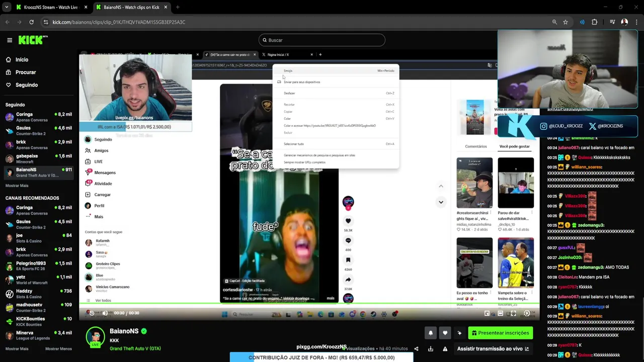Click Presentear inscrições button
644x362 pixels.
click(x=500, y=333)
